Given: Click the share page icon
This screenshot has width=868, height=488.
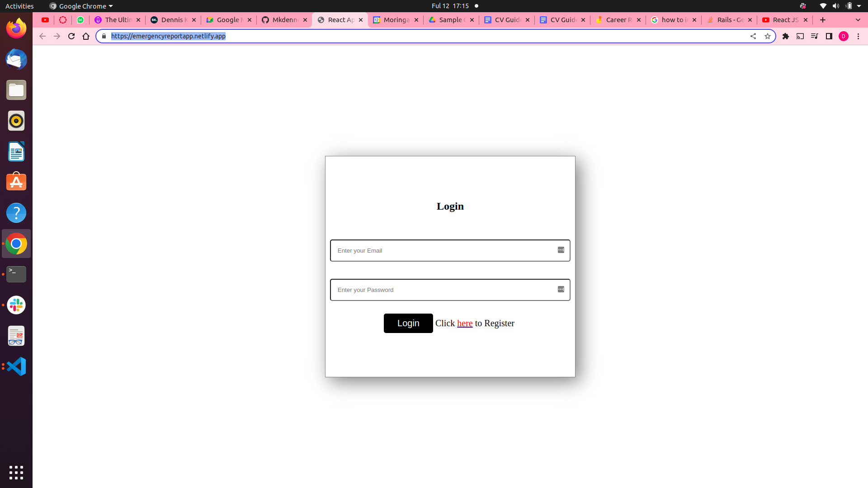Looking at the screenshot, I should coord(753,36).
